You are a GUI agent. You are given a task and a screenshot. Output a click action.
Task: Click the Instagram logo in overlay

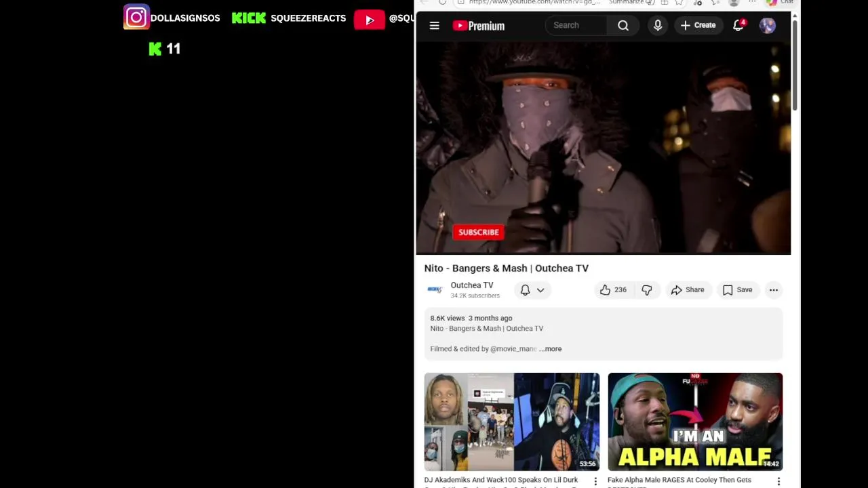pyautogui.click(x=136, y=18)
